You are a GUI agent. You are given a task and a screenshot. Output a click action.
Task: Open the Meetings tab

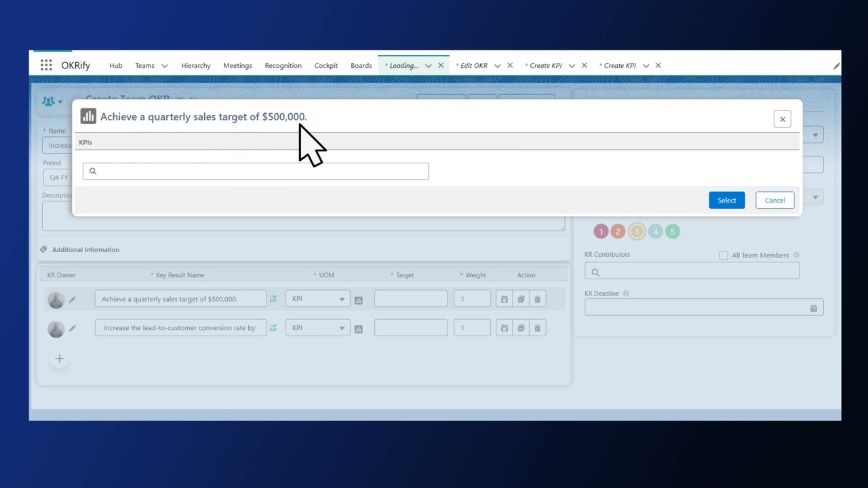[237, 66]
